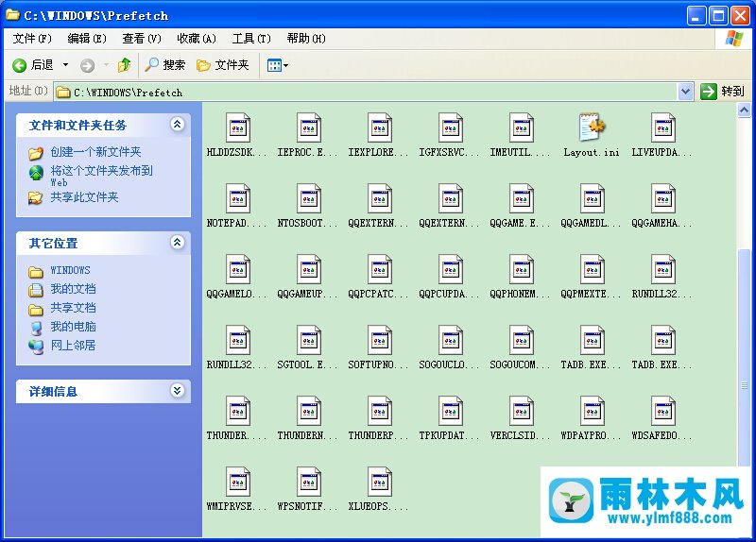Select the SOFTUPNO file icon
The height and width of the screenshot is (542, 756).
[x=380, y=340]
